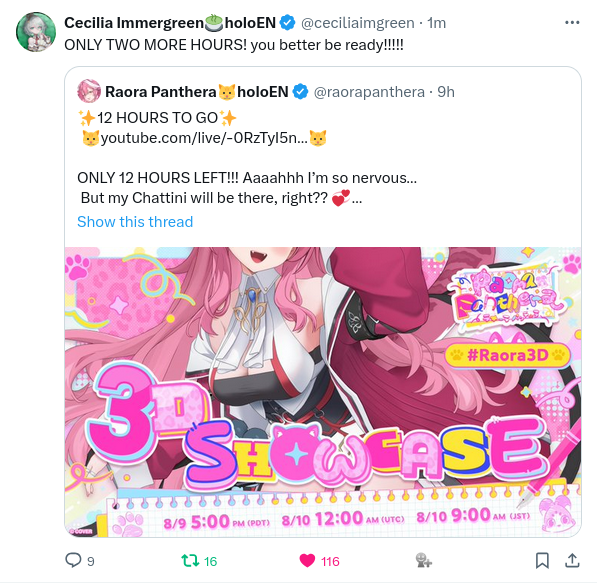Open the @raorapanthera handle
Screen dimensions: 597x584
[x=369, y=92]
